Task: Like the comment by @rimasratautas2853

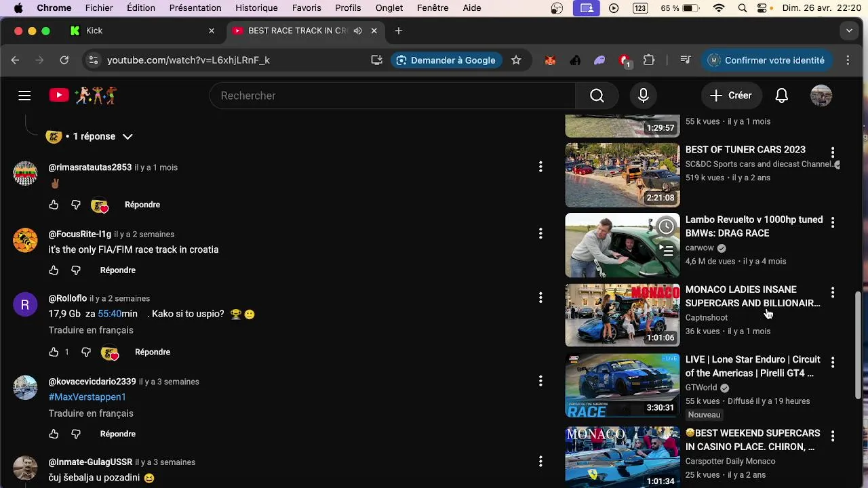Action: point(54,205)
